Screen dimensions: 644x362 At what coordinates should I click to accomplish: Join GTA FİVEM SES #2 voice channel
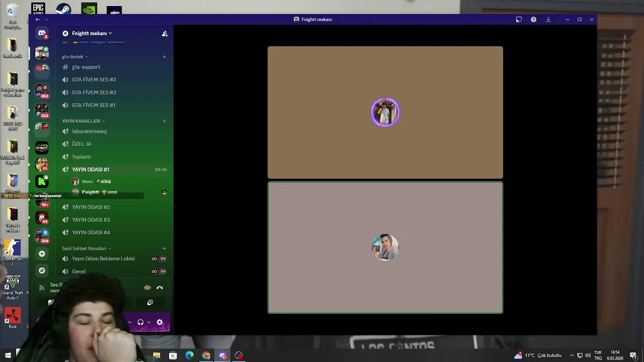114,79
